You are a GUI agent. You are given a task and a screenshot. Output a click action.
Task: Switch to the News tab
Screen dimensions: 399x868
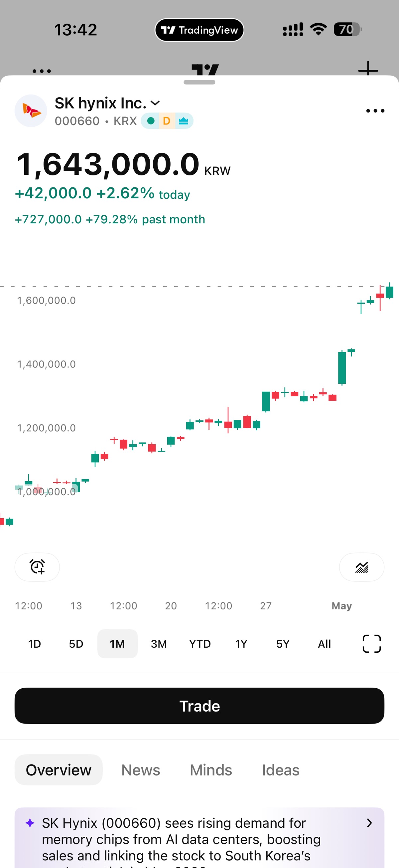coord(140,770)
